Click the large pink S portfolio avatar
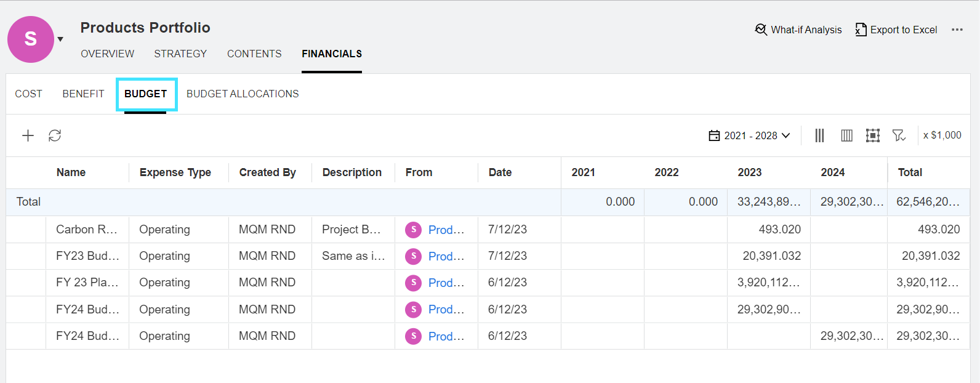980x383 pixels. point(30,39)
